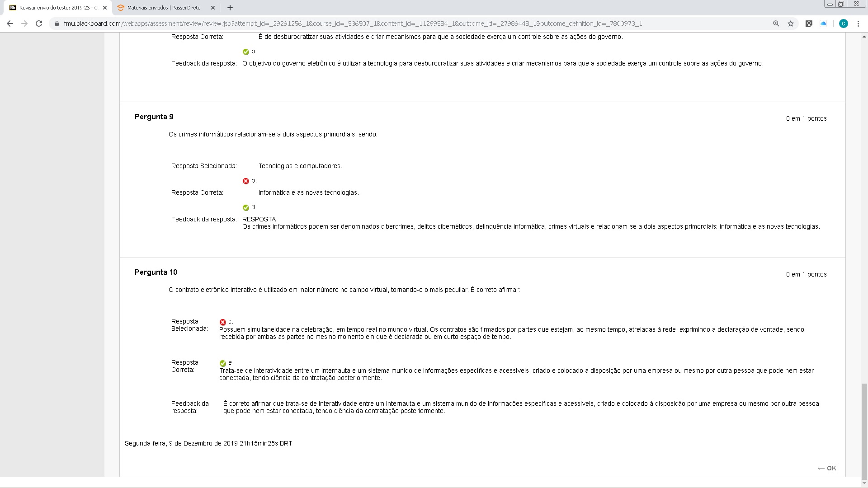This screenshot has width=868, height=488.
Task: Click the browser back arrow
Action: pos(10,23)
